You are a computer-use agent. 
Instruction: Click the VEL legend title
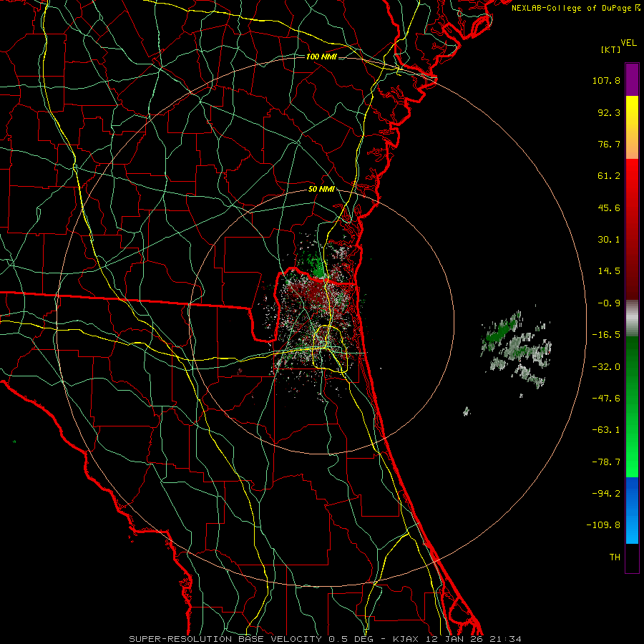coord(629,43)
